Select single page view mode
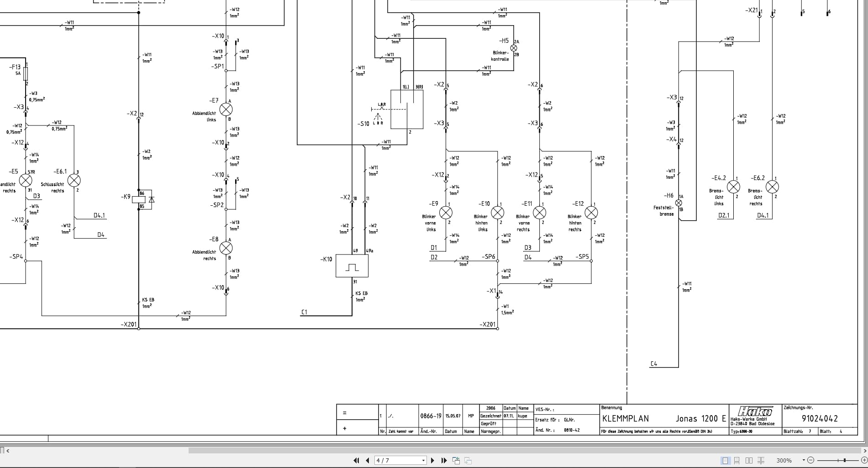The image size is (868, 468). click(x=725, y=460)
